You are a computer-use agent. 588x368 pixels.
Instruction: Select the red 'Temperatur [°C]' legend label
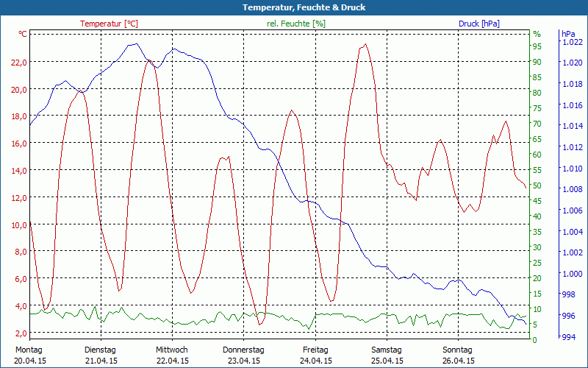pyautogui.click(x=109, y=24)
